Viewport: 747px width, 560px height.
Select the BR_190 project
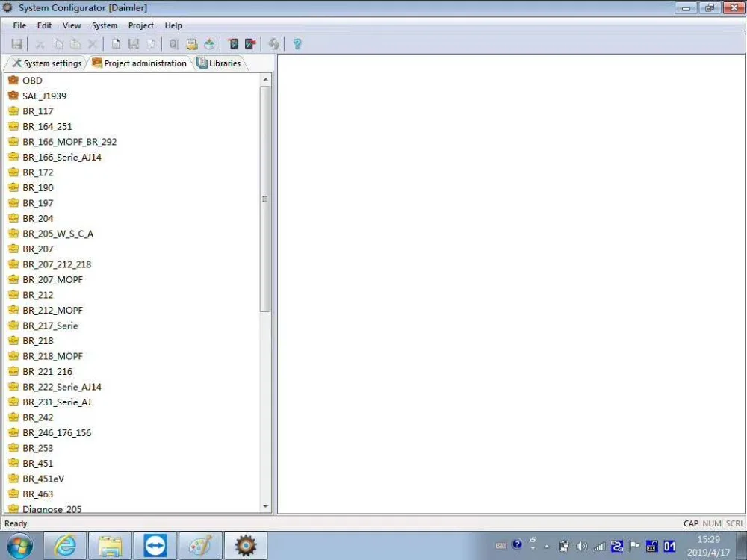pyautogui.click(x=38, y=187)
